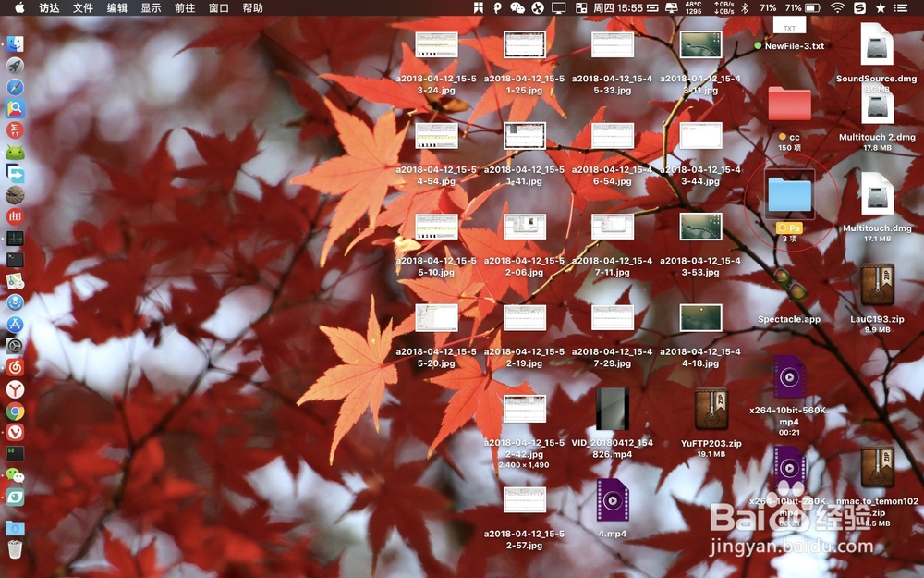Screen dimensions: 924x578
Task: Select x264-10bit-560K.mp4 video file
Action: (789, 376)
